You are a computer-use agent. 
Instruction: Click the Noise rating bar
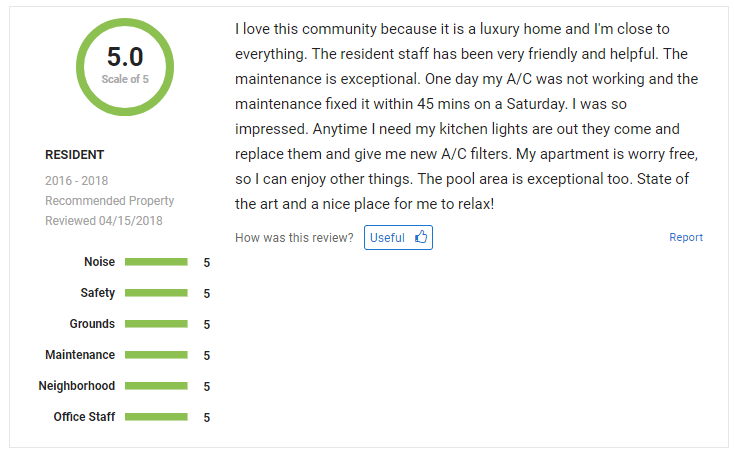click(x=156, y=262)
